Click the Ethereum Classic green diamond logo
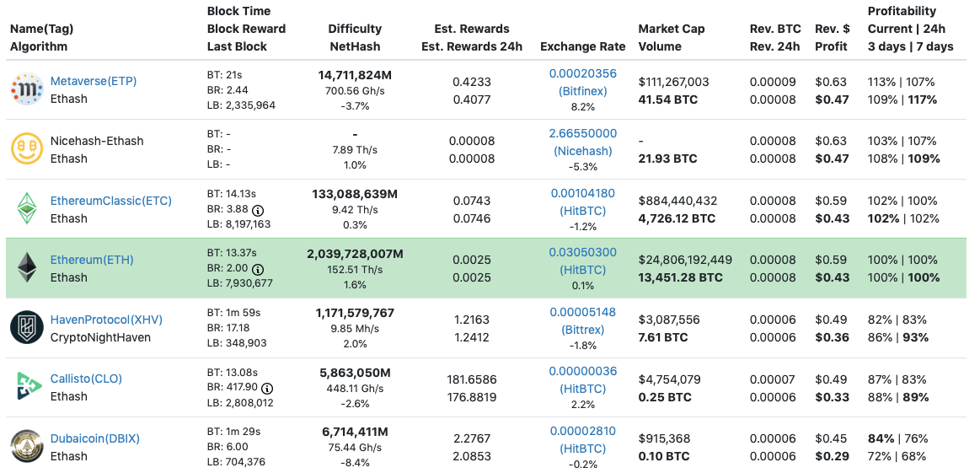The height and width of the screenshot is (473, 980). click(27, 208)
